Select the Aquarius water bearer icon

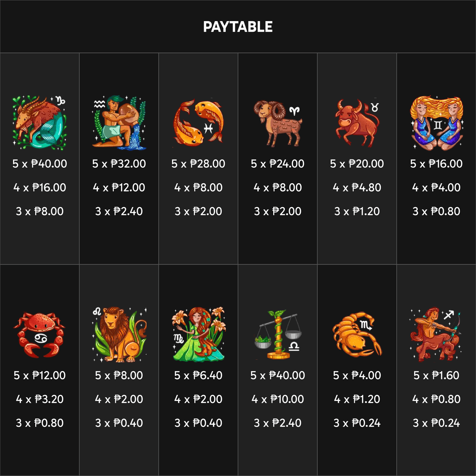coord(119,123)
